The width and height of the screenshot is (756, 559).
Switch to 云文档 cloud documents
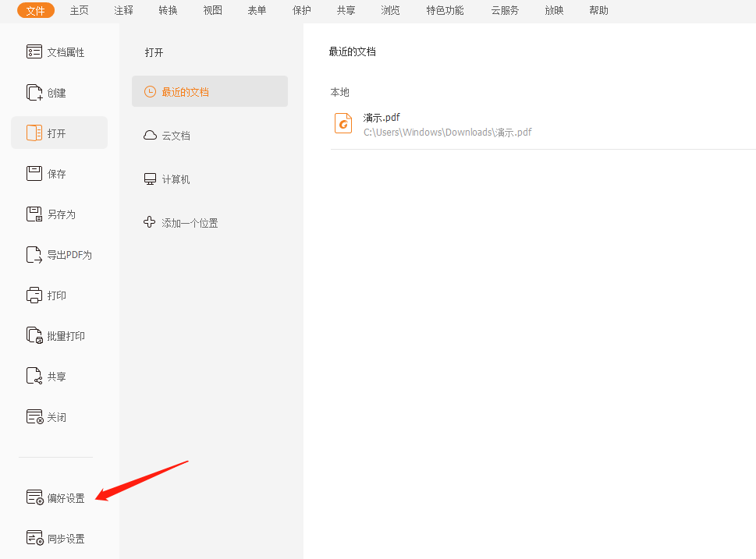[176, 136]
